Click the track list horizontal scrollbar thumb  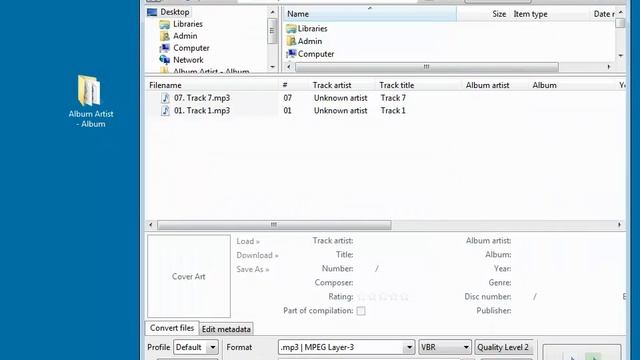[274, 225]
